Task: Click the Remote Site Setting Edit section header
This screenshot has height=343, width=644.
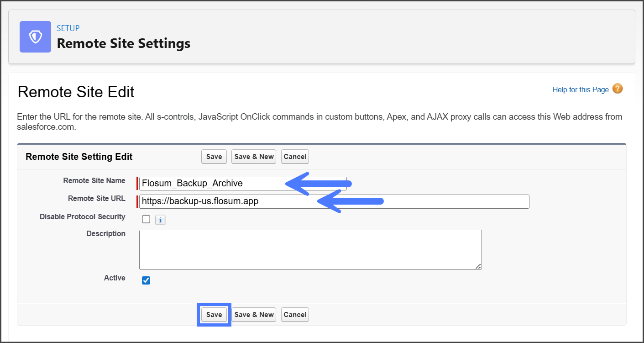Action: 79,157
